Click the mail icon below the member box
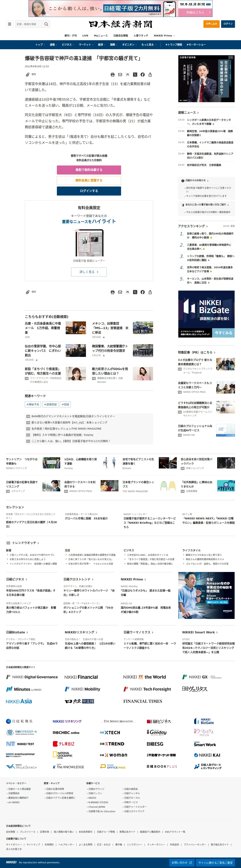 coord(120,292)
